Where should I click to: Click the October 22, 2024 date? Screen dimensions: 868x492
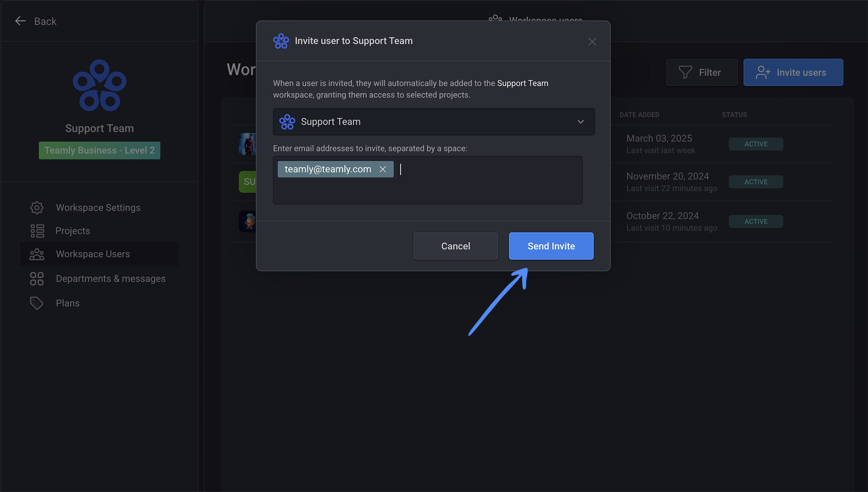(x=663, y=216)
